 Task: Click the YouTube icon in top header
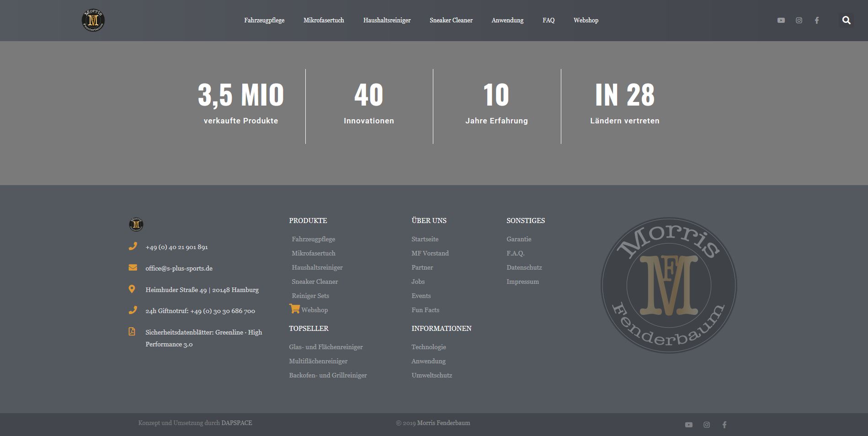781,20
